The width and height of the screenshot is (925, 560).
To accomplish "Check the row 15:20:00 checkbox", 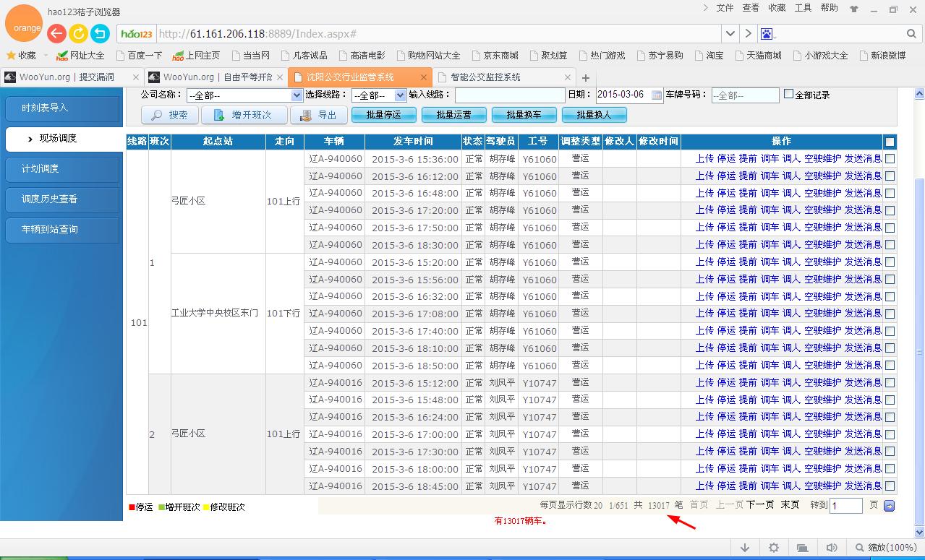I will pos(890,262).
